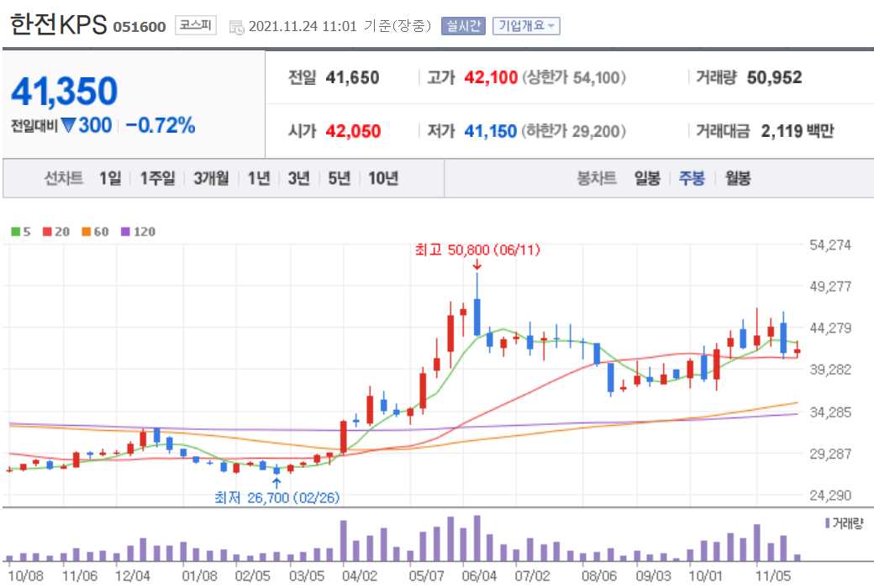Switch to 월봉 monthly candle chart

tap(738, 178)
